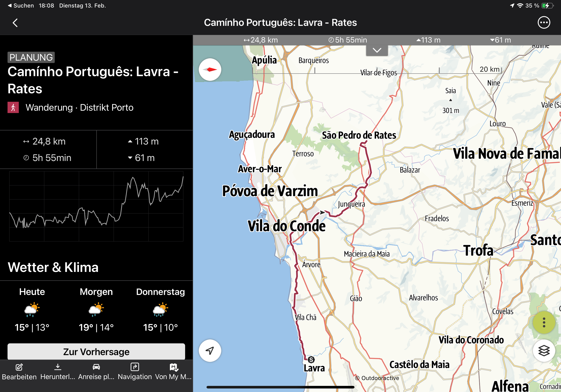This screenshot has width=561, height=392.
Task: Open the Anreise planen car tab
Action: coord(96,372)
